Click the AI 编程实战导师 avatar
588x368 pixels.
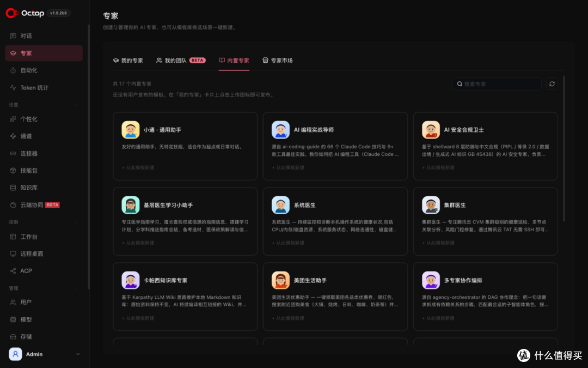click(280, 130)
